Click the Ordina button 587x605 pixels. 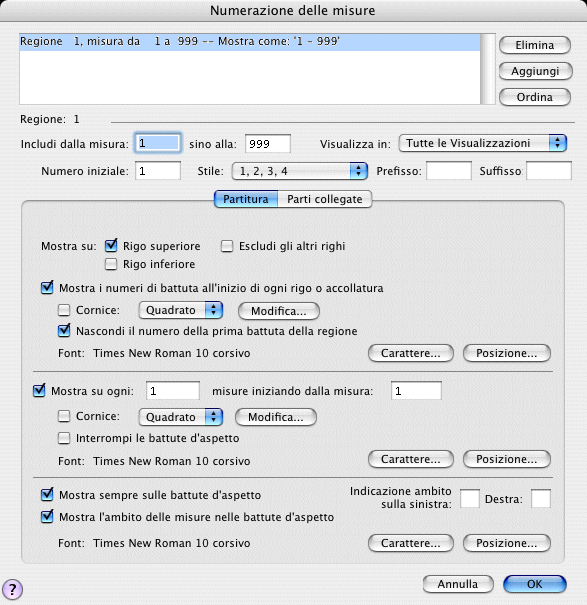click(x=535, y=97)
